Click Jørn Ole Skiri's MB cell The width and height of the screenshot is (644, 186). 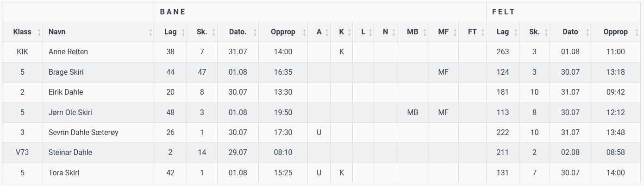[413, 112]
